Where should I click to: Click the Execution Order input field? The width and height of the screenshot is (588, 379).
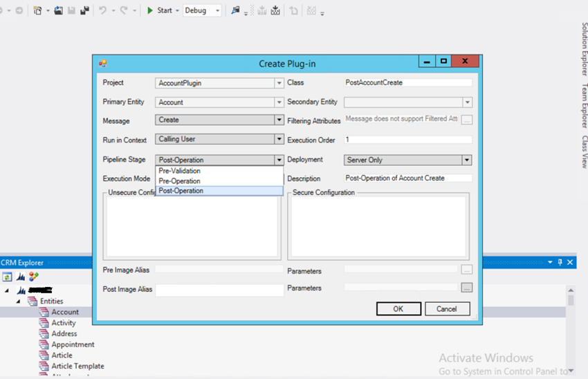(407, 140)
